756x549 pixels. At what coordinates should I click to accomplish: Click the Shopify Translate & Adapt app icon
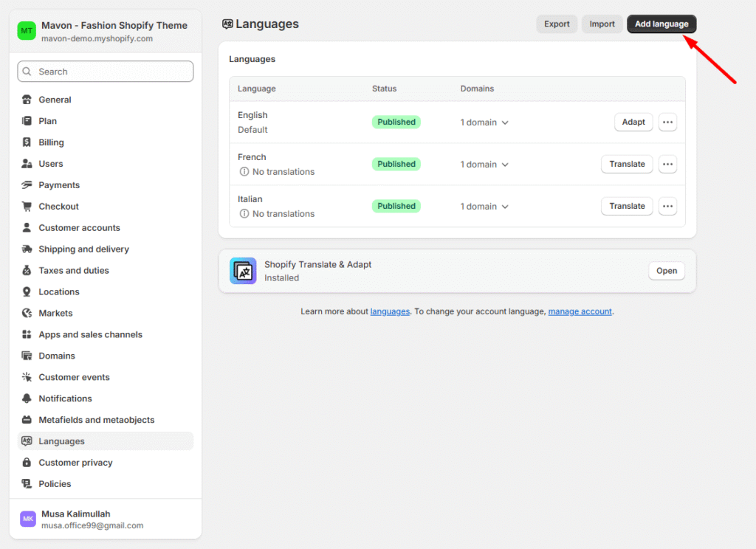click(243, 271)
